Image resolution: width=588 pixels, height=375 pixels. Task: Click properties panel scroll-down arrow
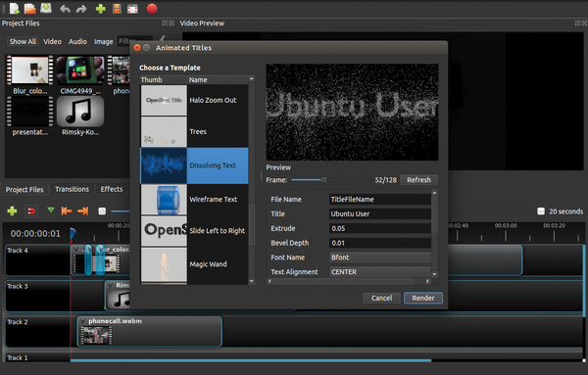coord(434,274)
